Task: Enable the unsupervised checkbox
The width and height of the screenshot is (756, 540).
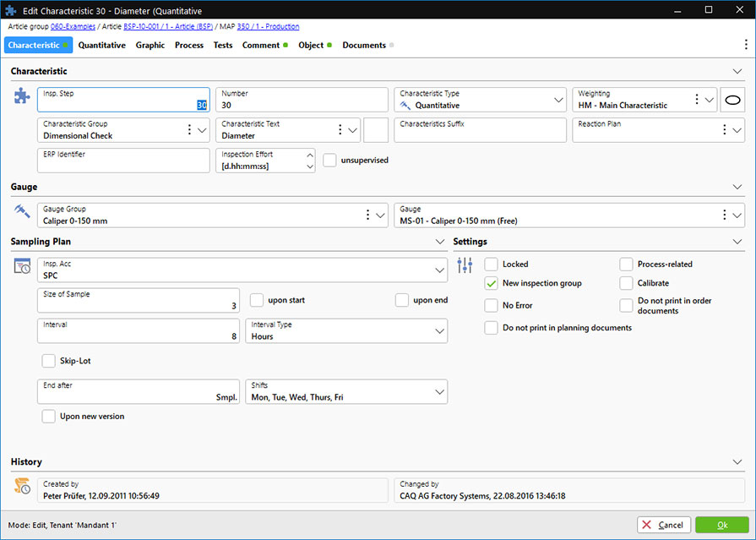Action: point(330,160)
